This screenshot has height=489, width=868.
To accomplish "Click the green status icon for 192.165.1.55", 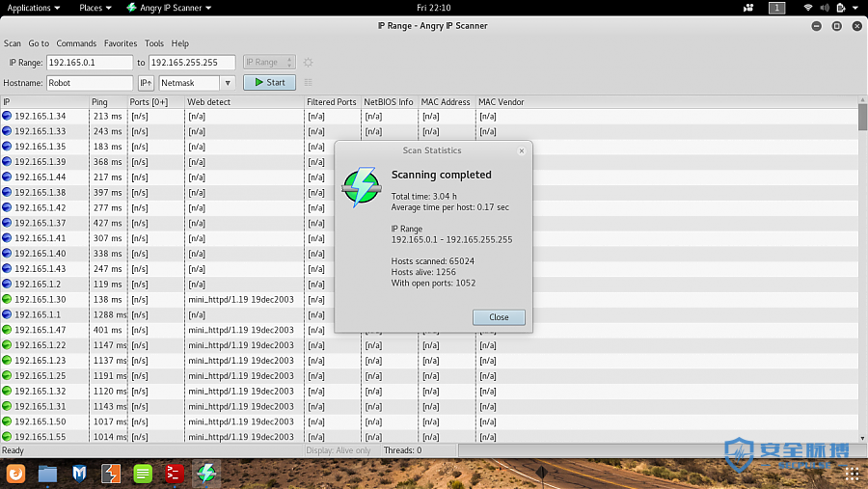I will [7, 436].
